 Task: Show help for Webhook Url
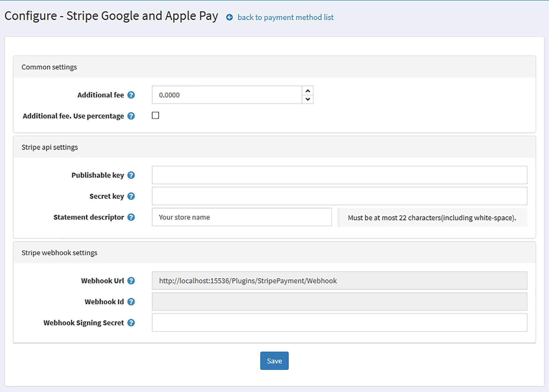pos(131,281)
